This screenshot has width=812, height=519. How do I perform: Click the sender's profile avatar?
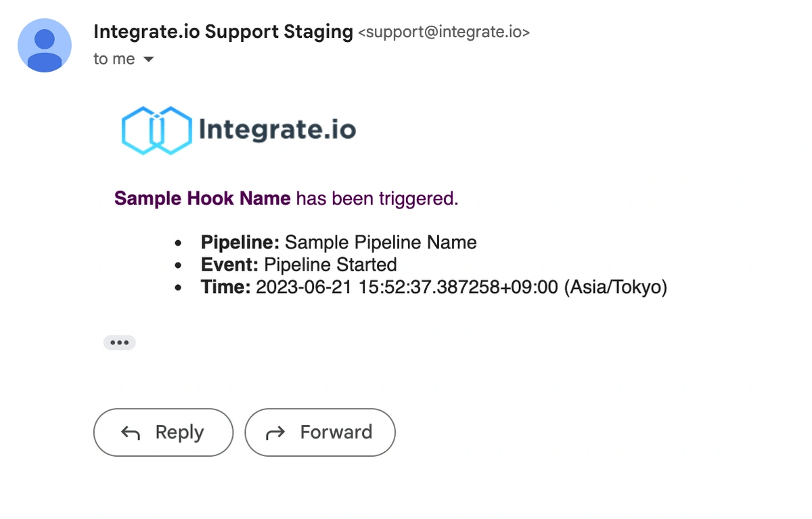45,45
